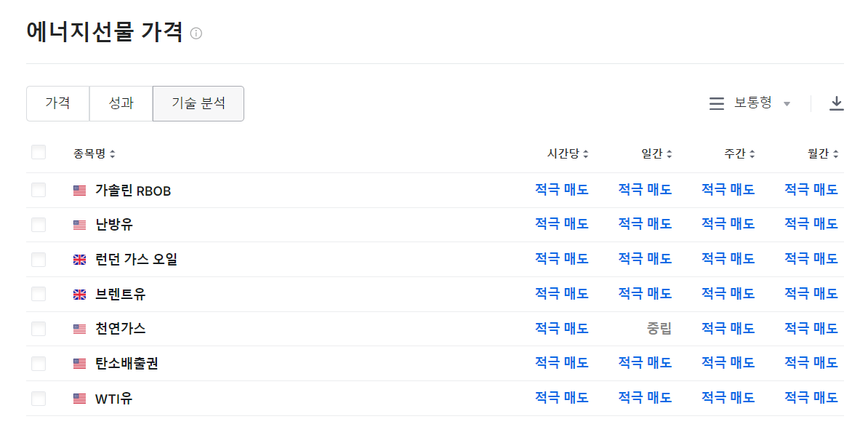
Task: Click 난방유 주간 적극 매도
Action: (728, 224)
